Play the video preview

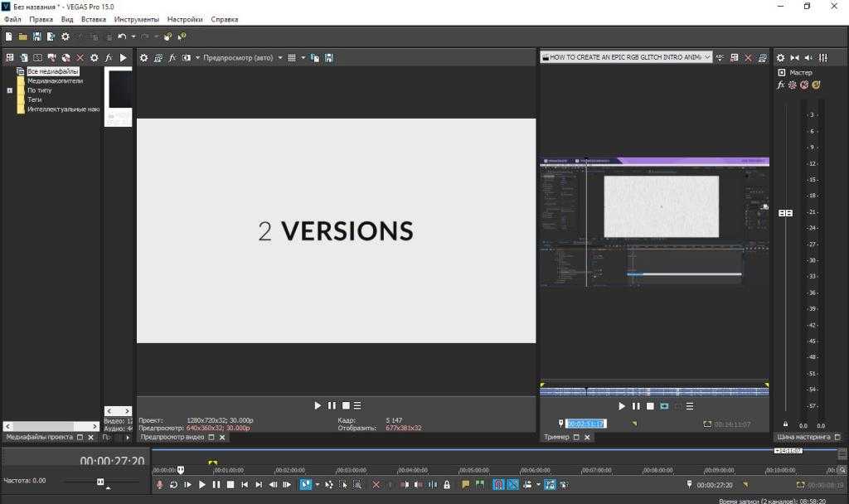tap(318, 405)
